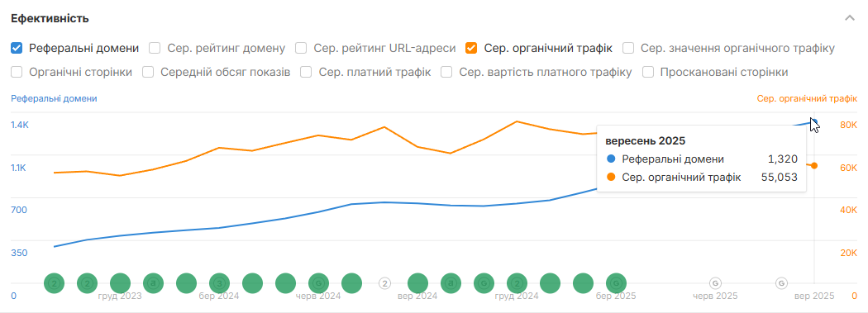Click the blue data point at the cursor
Screen dimensions: 868x313
[813, 121]
